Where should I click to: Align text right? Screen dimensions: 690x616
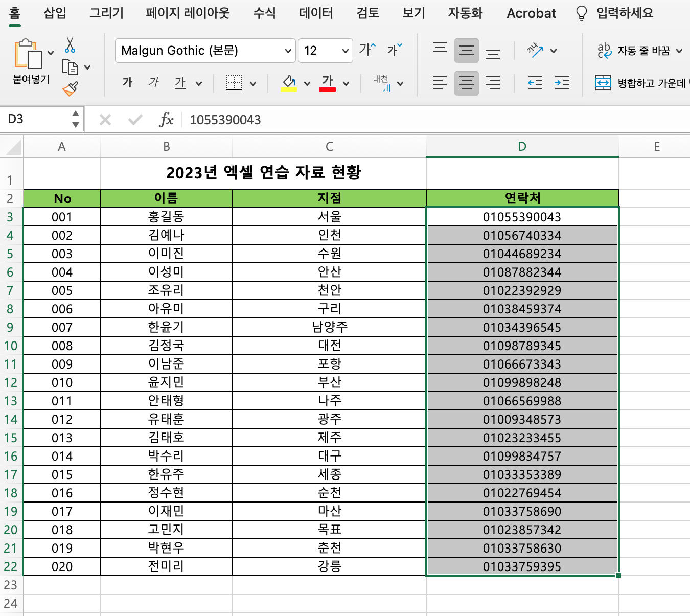click(x=493, y=83)
